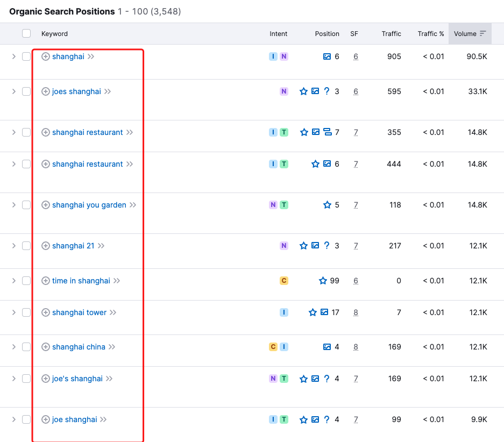The width and height of the screenshot is (504, 442).
Task: Expand the "shanghai you garden" row
Action: (14, 205)
